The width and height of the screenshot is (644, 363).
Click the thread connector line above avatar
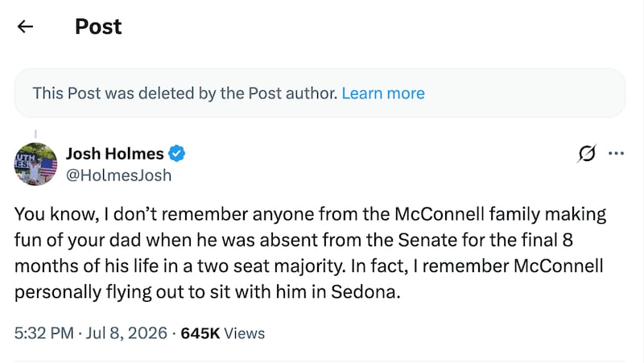click(35, 134)
